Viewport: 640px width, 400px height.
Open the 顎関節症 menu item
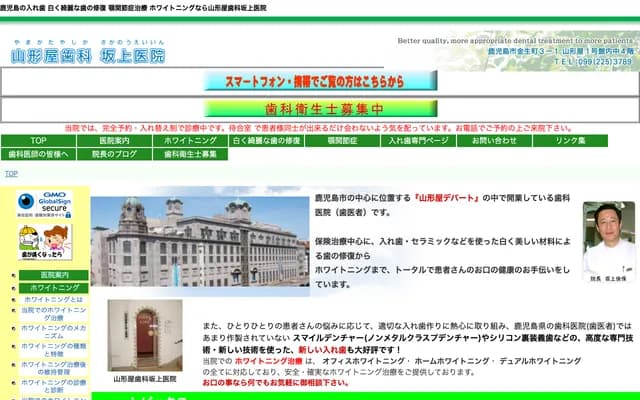342,141
